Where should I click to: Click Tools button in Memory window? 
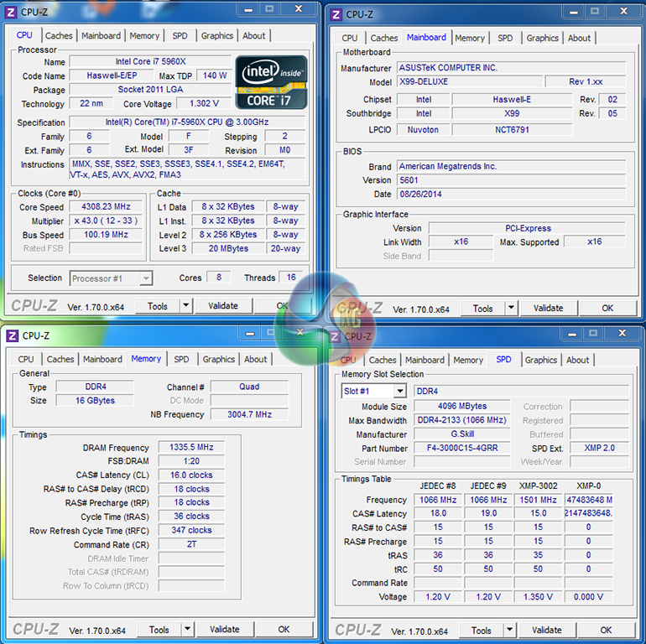pyautogui.click(x=159, y=629)
